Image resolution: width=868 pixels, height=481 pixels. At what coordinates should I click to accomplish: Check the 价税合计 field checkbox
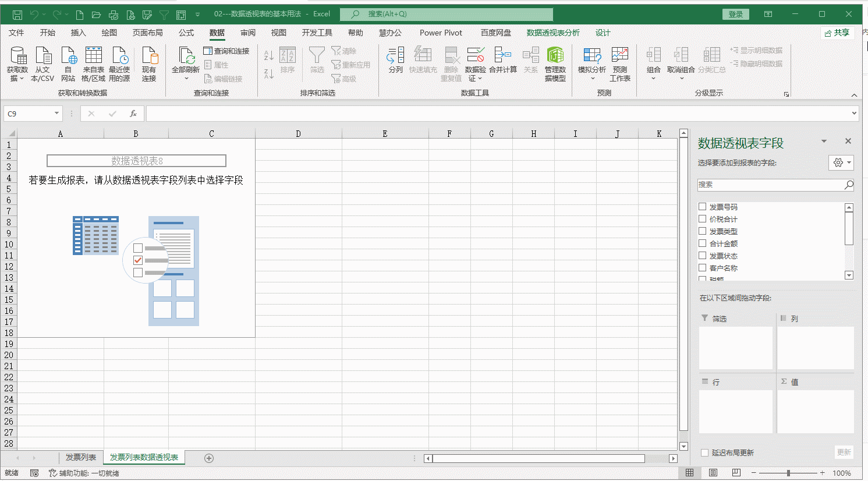[703, 219]
